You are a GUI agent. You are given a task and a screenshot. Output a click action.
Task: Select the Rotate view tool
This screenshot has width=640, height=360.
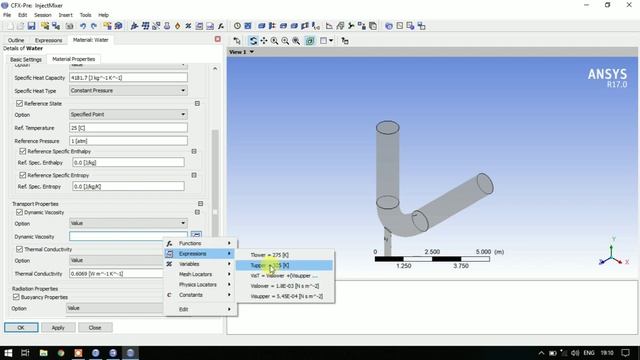coord(253,41)
